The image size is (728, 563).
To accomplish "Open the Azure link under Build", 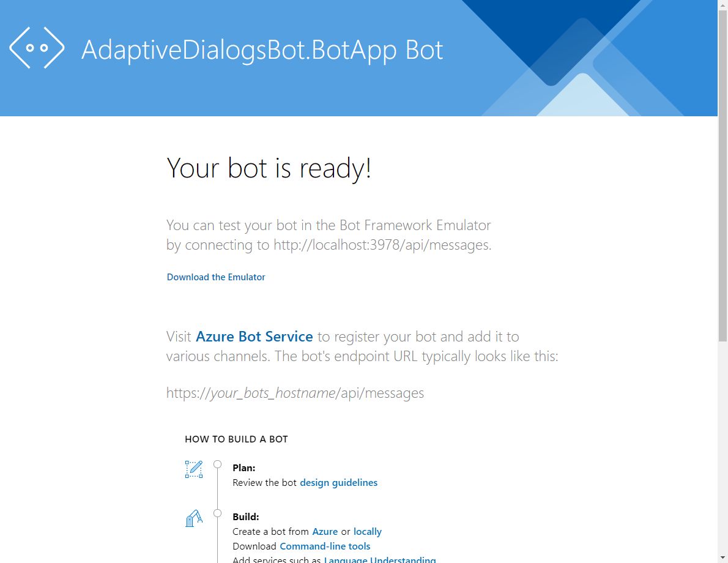I will click(x=325, y=531).
